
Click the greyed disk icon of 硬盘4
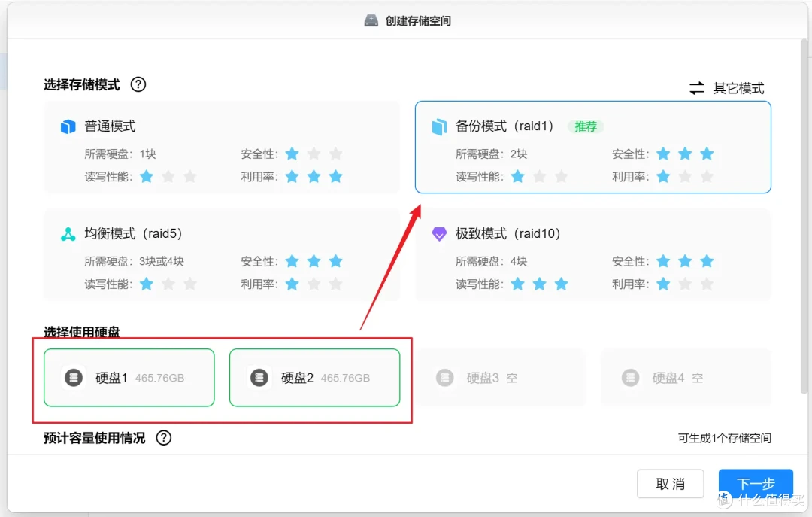[630, 378]
